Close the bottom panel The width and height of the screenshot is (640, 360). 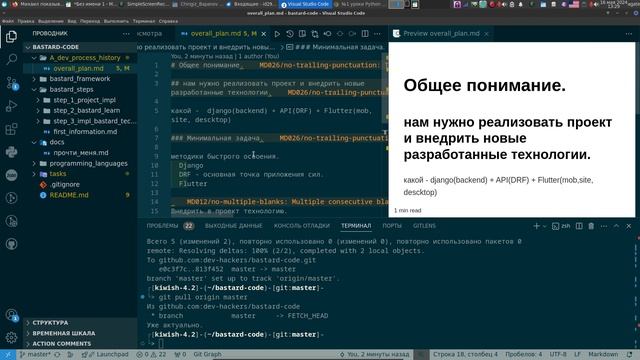pyautogui.click(x=629, y=226)
